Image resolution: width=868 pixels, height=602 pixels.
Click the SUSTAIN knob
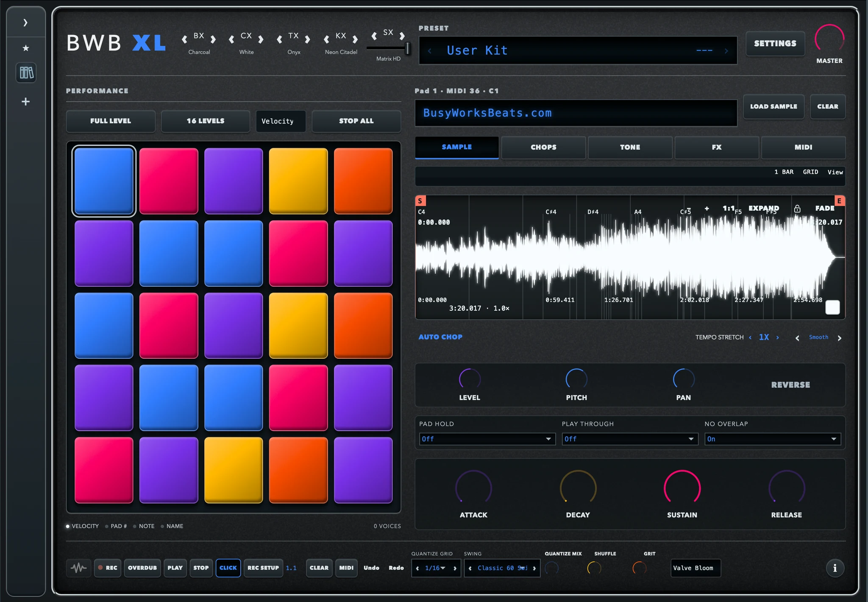click(682, 488)
